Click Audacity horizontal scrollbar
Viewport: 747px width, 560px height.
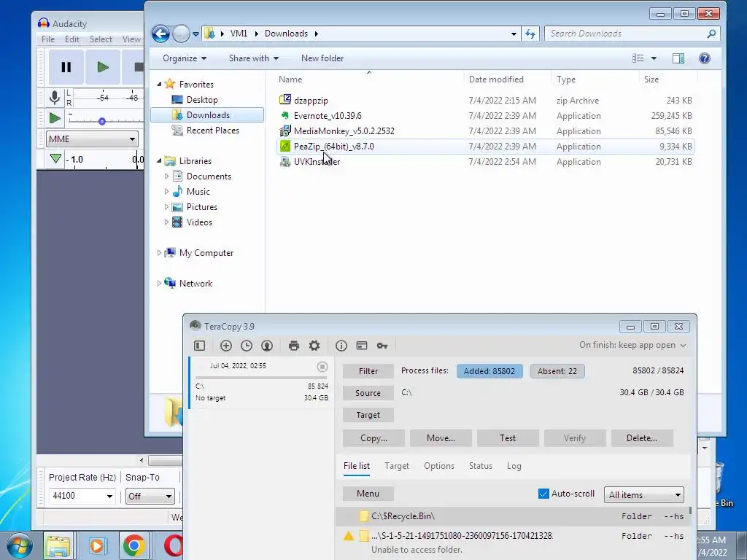pyautogui.click(x=164, y=461)
